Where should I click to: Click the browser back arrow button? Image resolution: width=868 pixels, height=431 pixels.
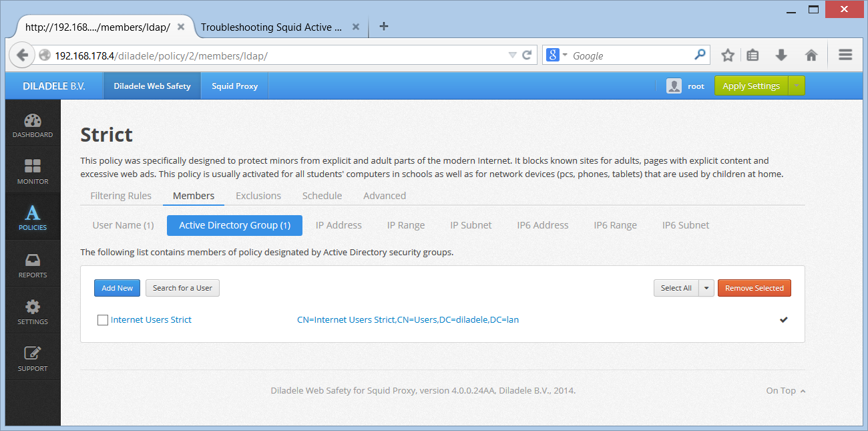(22, 55)
